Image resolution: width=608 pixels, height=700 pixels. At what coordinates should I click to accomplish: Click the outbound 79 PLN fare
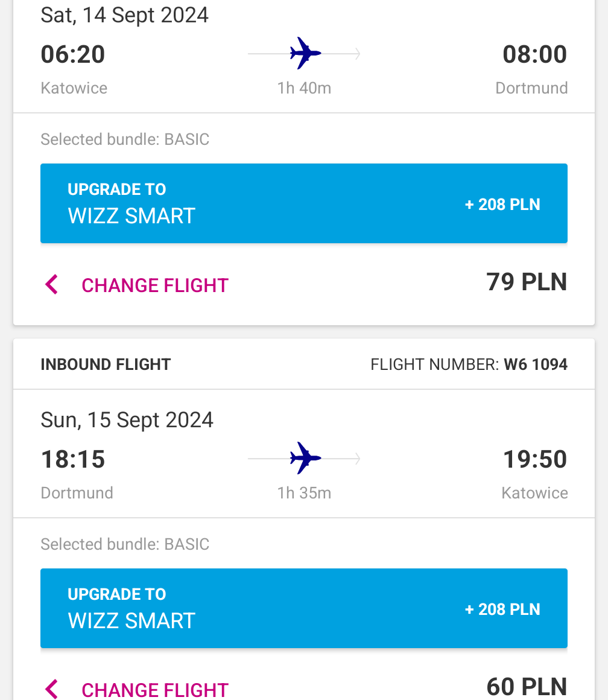pyautogui.click(x=527, y=282)
